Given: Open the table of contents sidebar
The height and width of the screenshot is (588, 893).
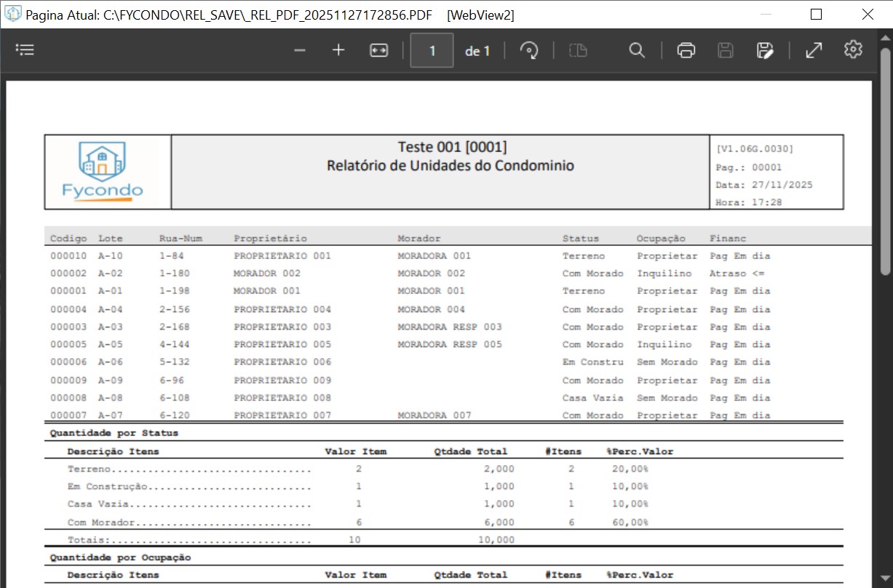Looking at the screenshot, I should click(x=25, y=50).
